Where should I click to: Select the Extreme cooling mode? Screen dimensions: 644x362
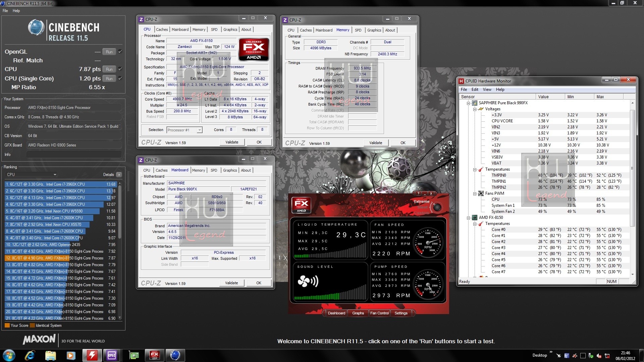(422, 201)
